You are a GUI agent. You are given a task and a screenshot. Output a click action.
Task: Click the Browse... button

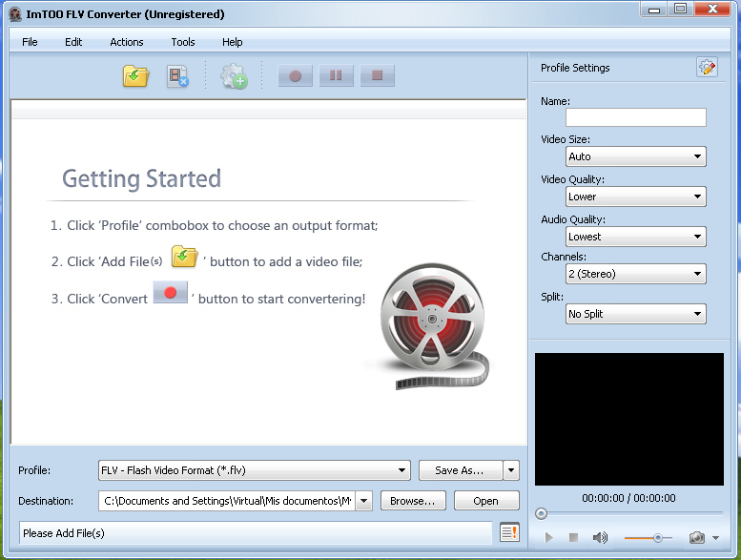coord(413,501)
